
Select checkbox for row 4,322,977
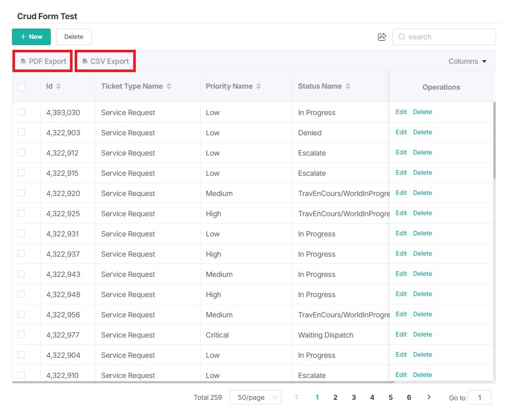point(21,335)
